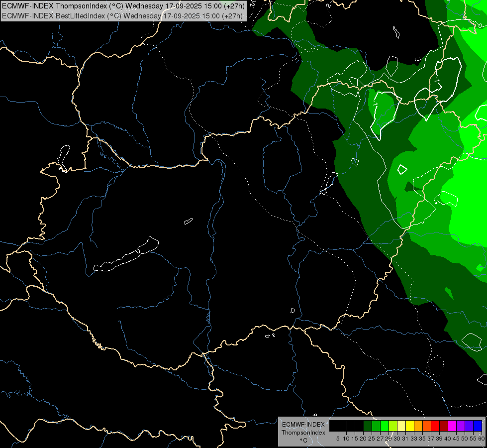The image size is (487, 448).
Task: Click the dark orange 35-37 legend swatch
Action: 427,426
